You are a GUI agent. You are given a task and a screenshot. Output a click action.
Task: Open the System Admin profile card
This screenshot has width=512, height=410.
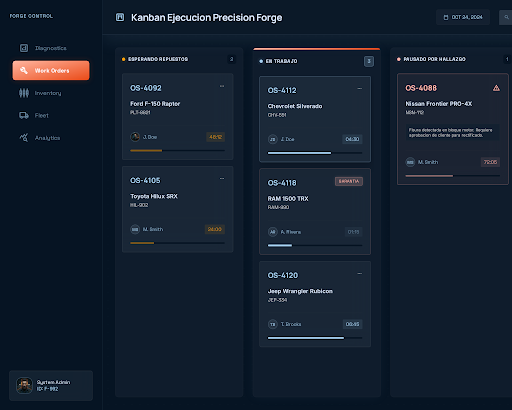[51, 386]
